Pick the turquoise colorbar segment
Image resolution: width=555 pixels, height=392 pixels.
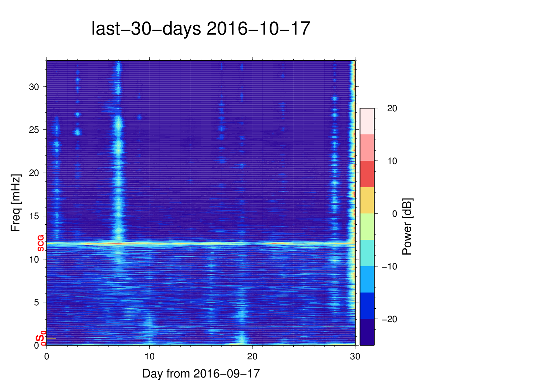(x=367, y=253)
